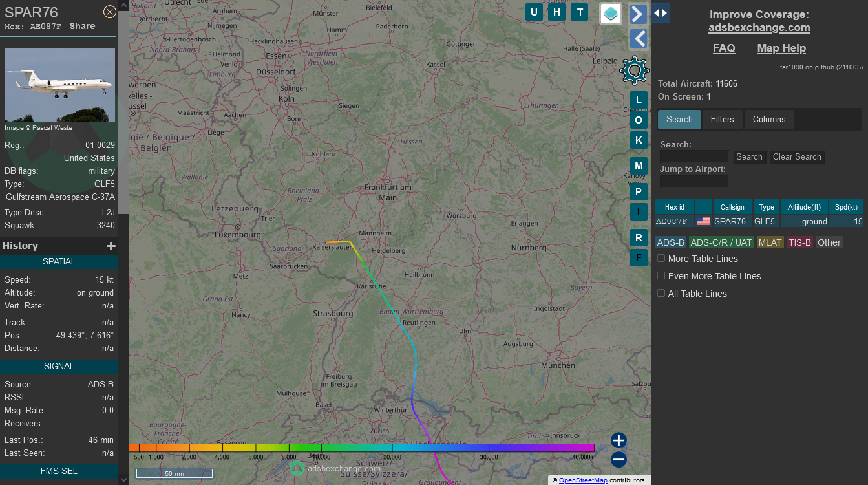This screenshot has height=485, width=868.
Task: Close the SPAR76 aircraft info panel
Action: (110, 12)
